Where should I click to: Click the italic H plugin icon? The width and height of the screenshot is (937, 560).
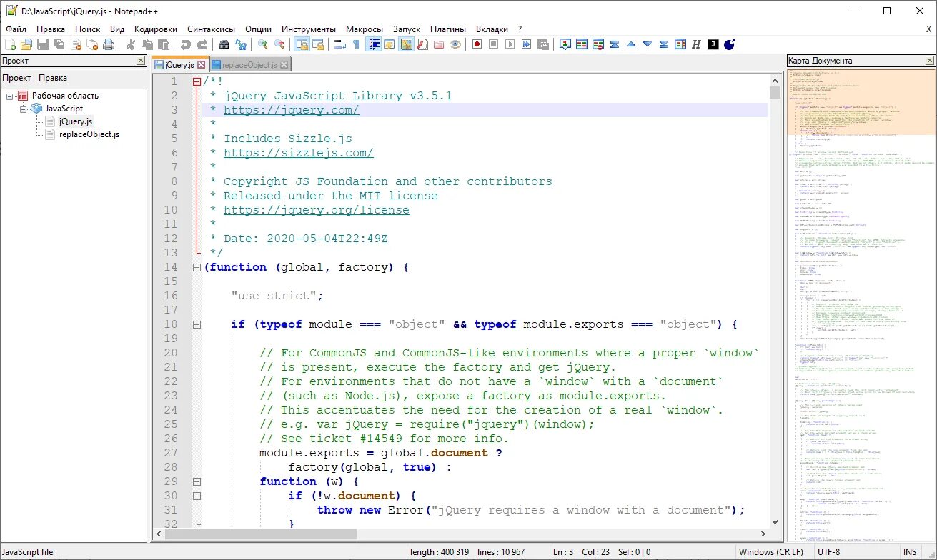[696, 44]
